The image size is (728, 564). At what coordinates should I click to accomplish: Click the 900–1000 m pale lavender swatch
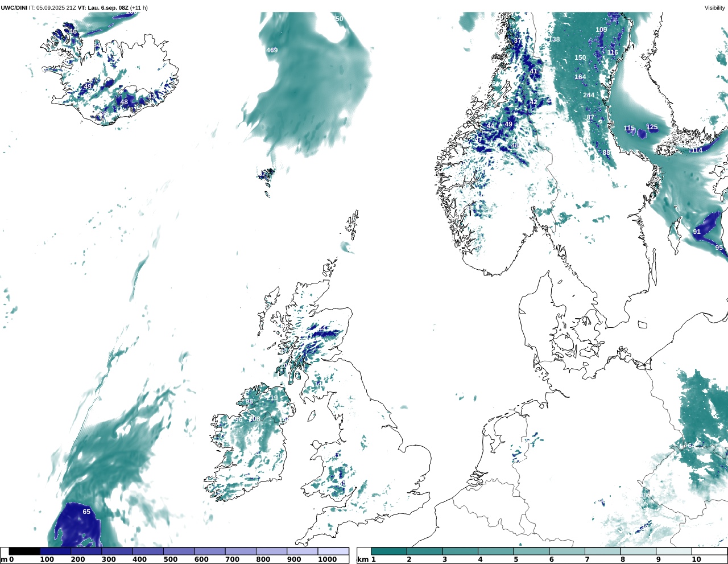pos(302,551)
